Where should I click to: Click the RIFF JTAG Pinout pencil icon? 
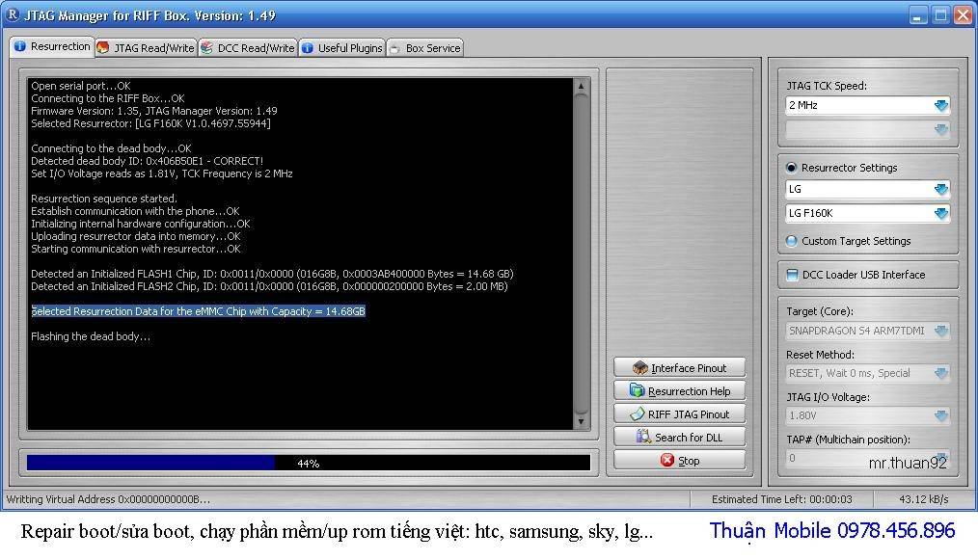pos(637,413)
